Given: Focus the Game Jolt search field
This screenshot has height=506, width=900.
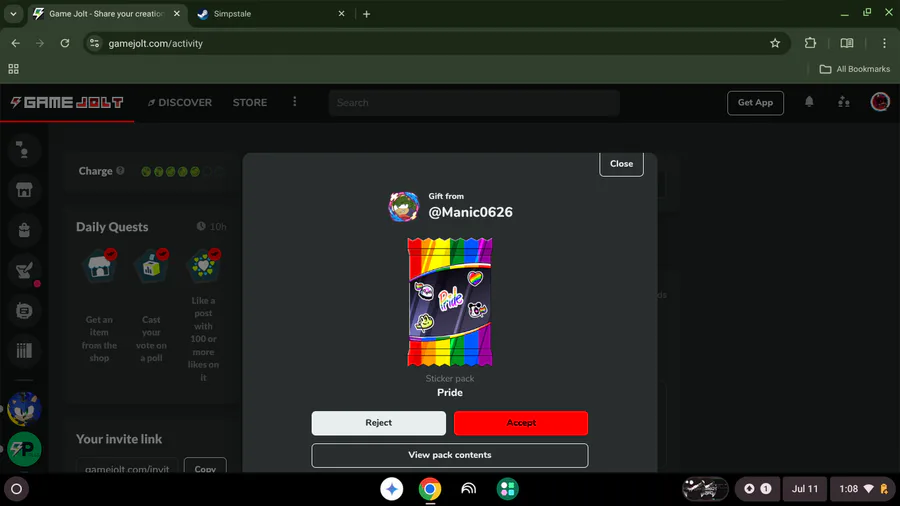Looking at the screenshot, I should 474,103.
